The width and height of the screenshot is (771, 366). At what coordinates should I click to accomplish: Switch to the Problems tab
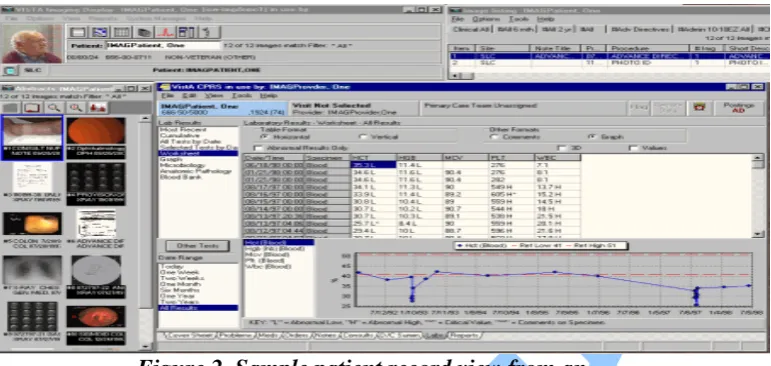coord(236,336)
